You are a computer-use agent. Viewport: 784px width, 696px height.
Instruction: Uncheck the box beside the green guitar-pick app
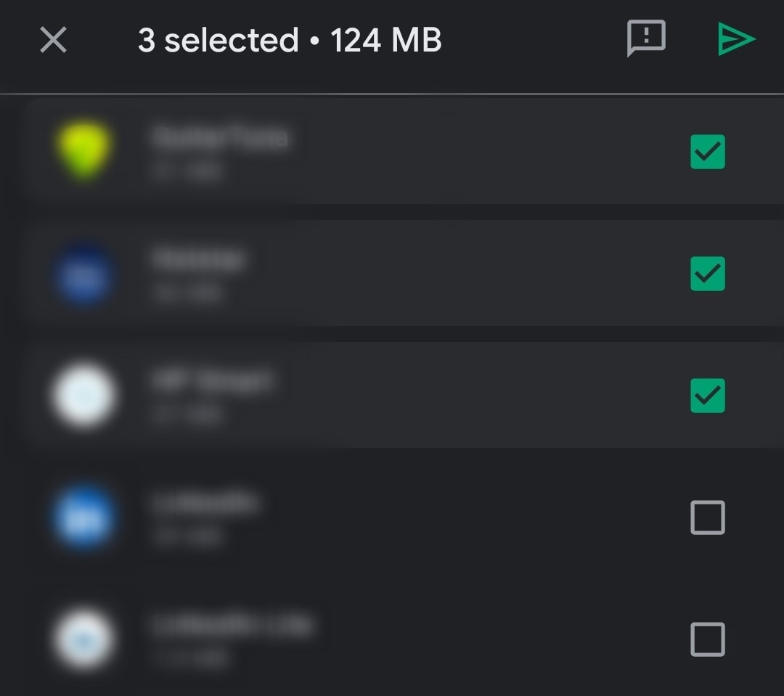coord(707,152)
